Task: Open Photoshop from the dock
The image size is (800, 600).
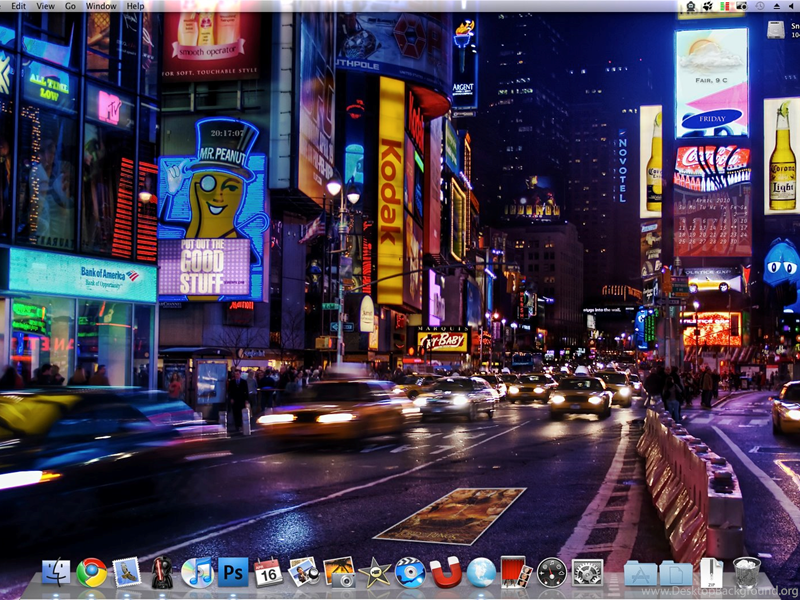Action: (x=233, y=572)
